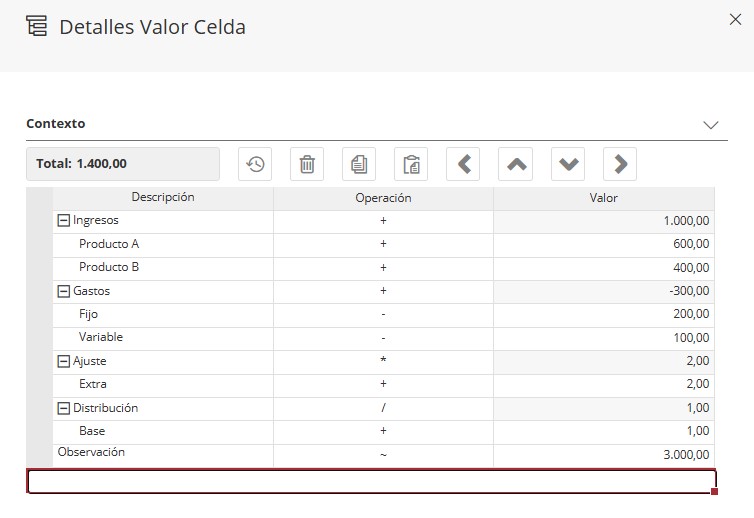Click the empty input row below Observación

pos(370,481)
